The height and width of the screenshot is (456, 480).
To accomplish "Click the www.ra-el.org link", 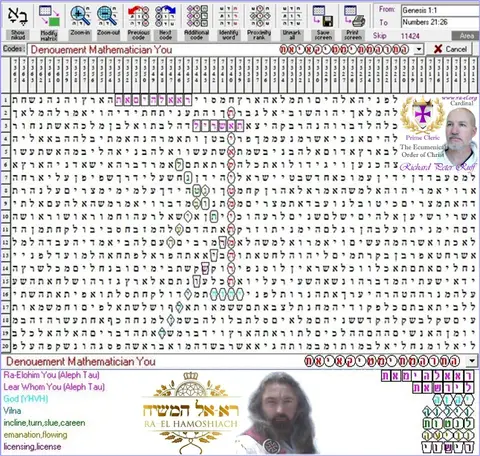I will pyautogui.click(x=459, y=98).
